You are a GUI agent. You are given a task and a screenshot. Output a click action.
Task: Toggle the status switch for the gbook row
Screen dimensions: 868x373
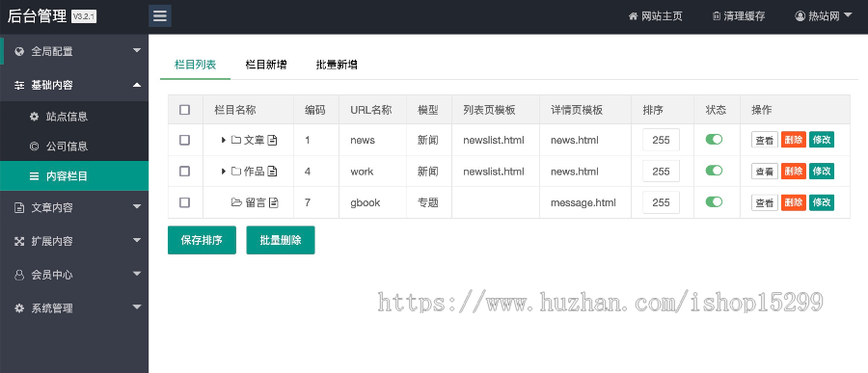coord(714,202)
